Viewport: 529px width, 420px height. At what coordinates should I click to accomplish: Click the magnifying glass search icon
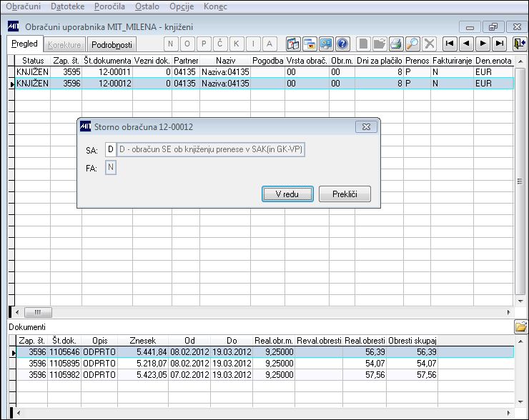pos(412,44)
